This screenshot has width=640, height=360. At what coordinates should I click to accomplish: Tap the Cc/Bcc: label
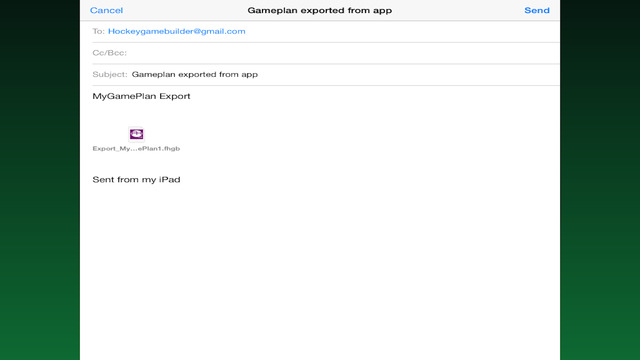point(109,53)
